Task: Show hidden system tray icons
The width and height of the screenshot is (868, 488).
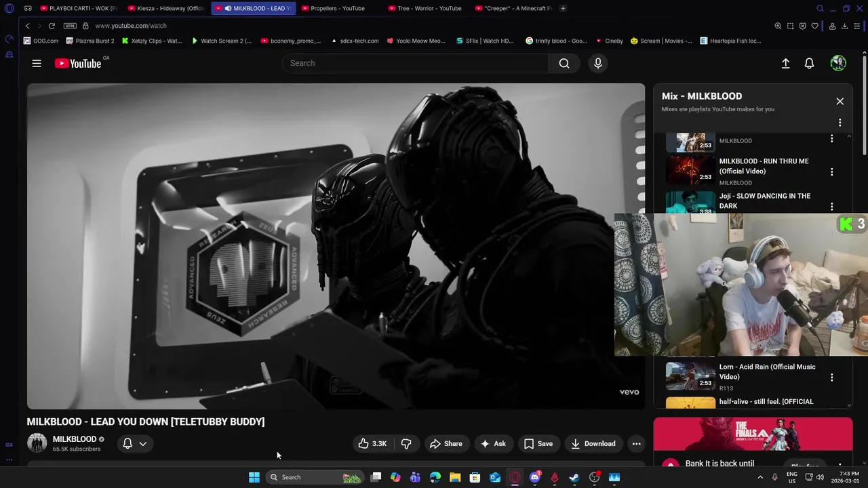Action: click(759, 477)
